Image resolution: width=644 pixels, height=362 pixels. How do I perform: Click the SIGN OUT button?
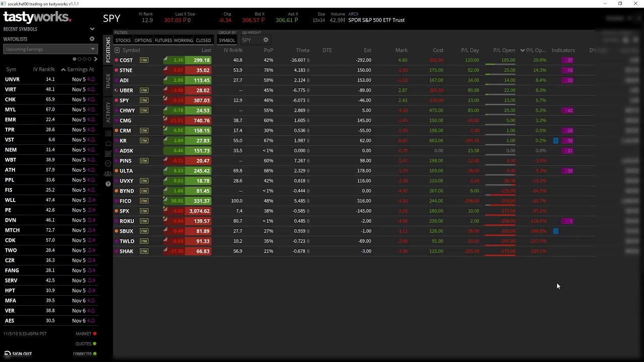[x=18, y=354]
